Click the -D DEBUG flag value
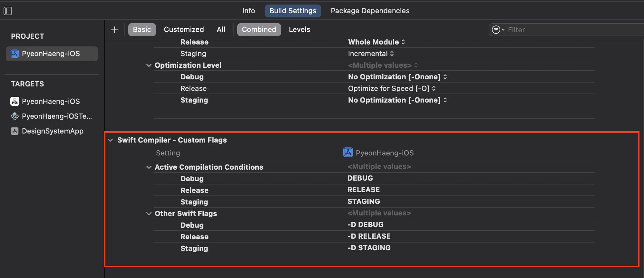Image resolution: width=644 pixels, height=278 pixels. [366, 224]
